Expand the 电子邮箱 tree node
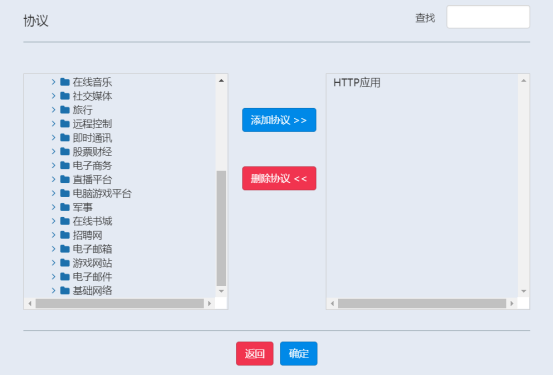 click(x=53, y=249)
